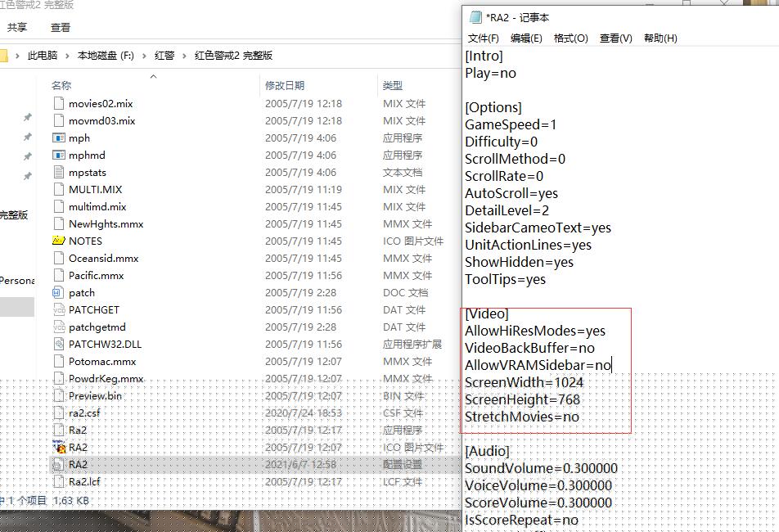Select the mpstats file name
The height and width of the screenshot is (532, 779).
pyautogui.click(x=88, y=173)
